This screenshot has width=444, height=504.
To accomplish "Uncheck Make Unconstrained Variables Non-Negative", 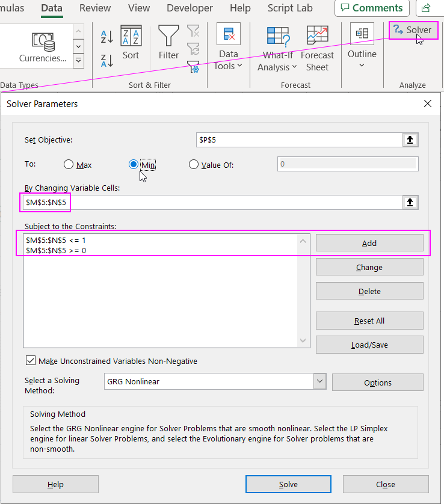I will (31, 361).
